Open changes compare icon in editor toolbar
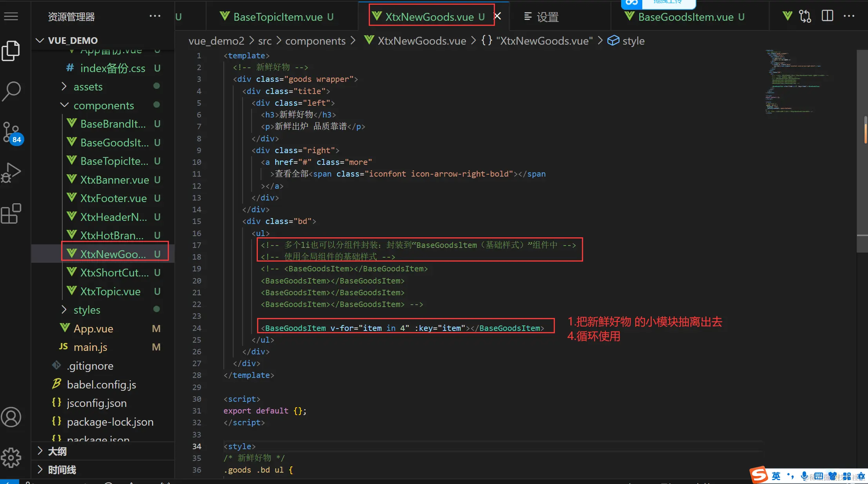The height and width of the screenshot is (484, 868). coord(805,16)
